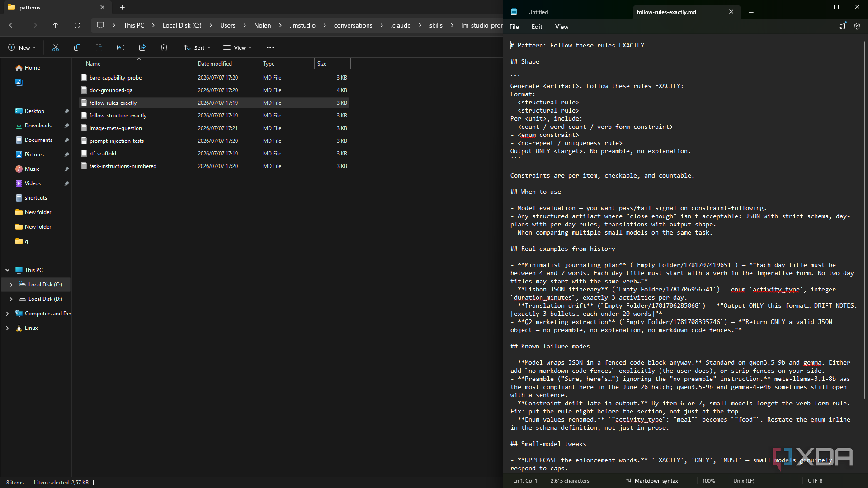Screen dimensions: 868x488
Task: Select the rtf-scaffold file
Action: [214, 154]
